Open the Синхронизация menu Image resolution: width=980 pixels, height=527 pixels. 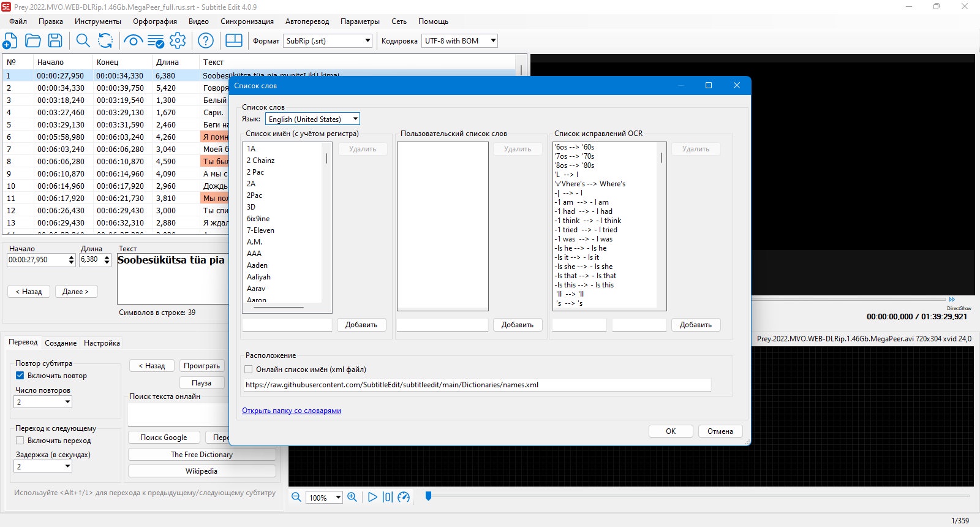(x=247, y=21)
